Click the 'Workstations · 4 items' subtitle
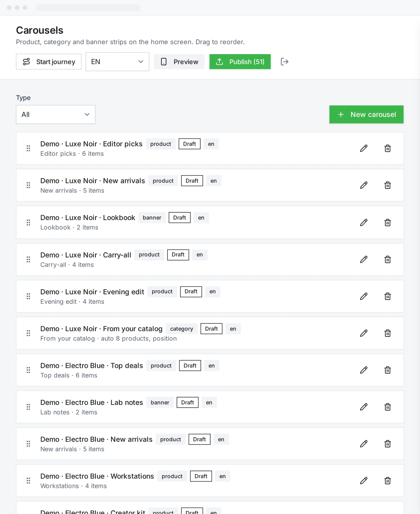 pyautogui.click(x=73, y=486)
